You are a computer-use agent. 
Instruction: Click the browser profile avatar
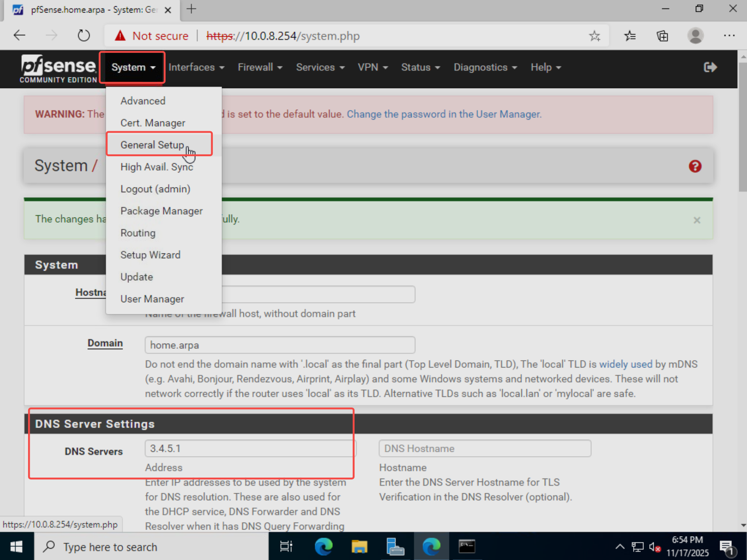(695, 36)
